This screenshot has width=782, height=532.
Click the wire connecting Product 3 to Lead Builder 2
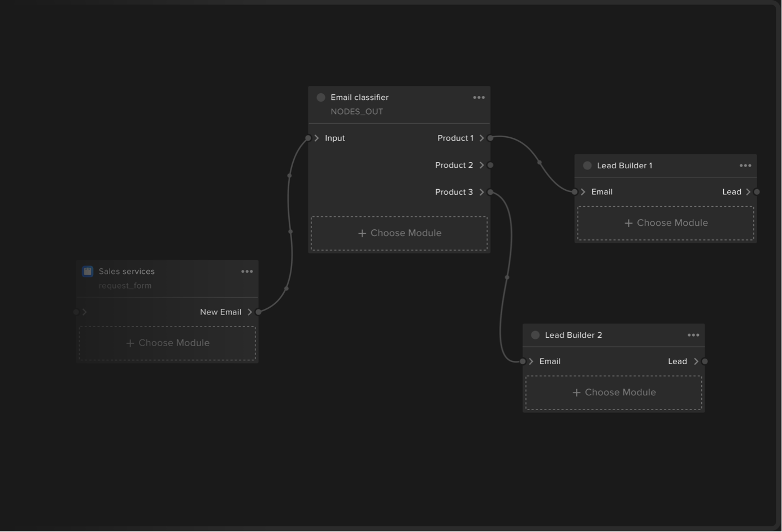point(507,277)
